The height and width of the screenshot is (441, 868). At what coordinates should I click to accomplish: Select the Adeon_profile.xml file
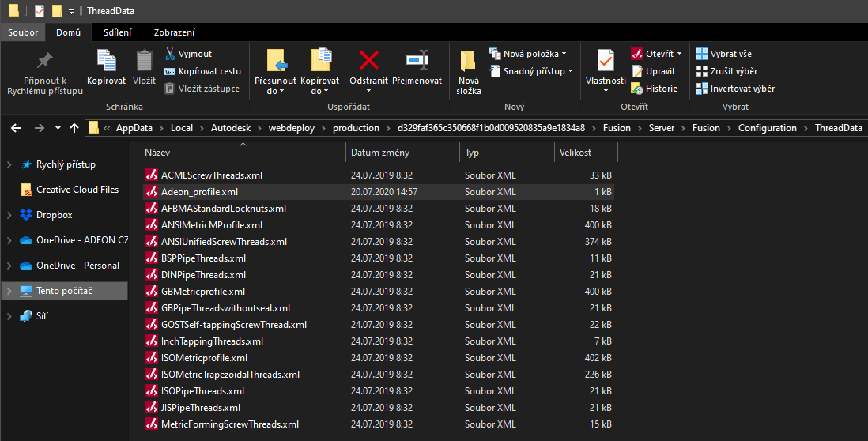coord(378,192)
